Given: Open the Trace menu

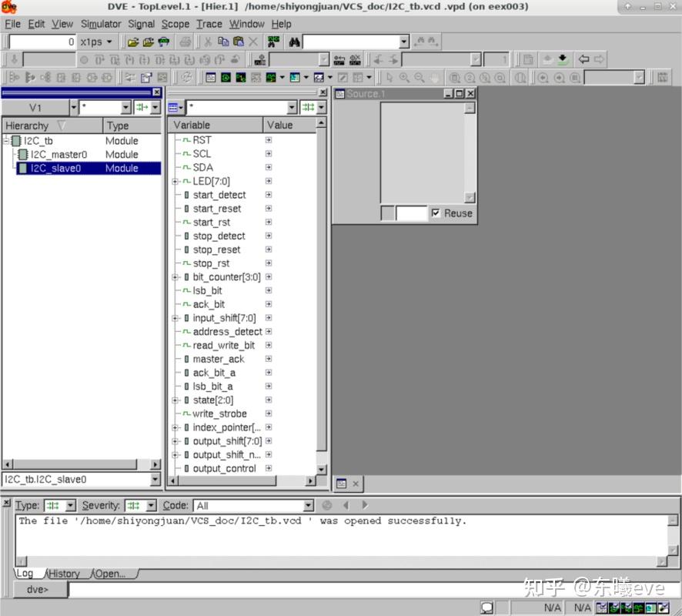Looking at the screenshot, I should click(209, 24).
